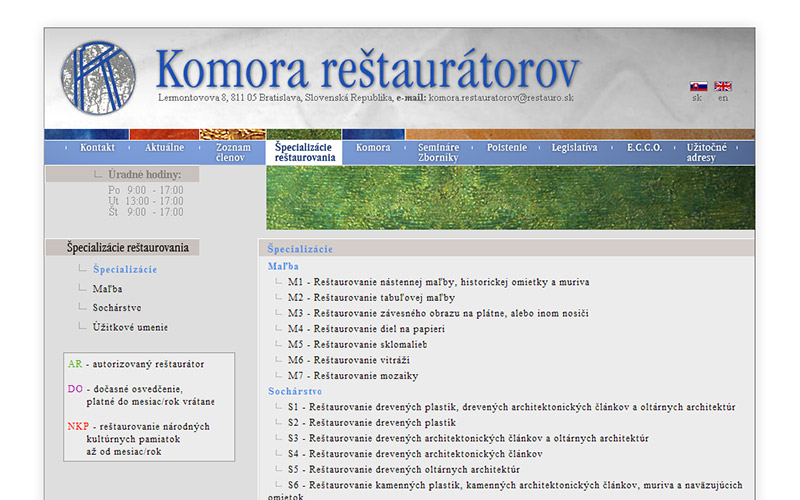Click the 'DO - dočasné osvedčenie' legend entry
800x500 pixels.
click(141, 395)
